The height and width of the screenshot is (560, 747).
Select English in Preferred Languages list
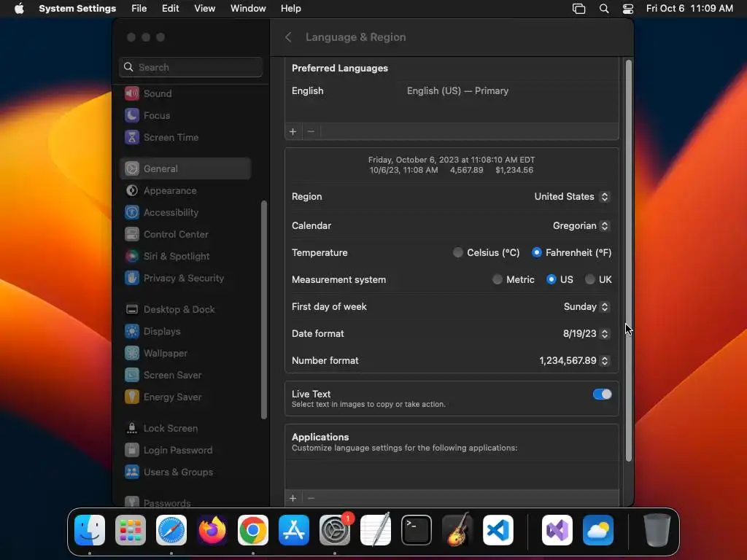[x=452, y=91]
